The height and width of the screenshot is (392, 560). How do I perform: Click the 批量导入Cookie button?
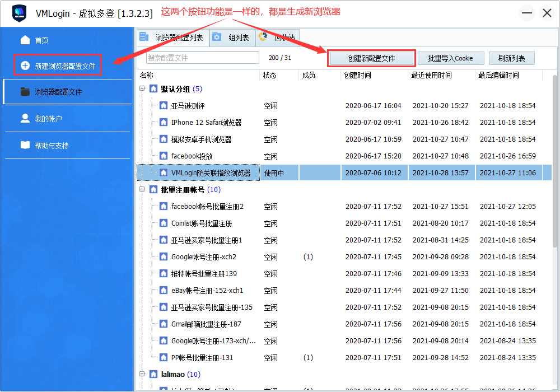pos(451,58)
